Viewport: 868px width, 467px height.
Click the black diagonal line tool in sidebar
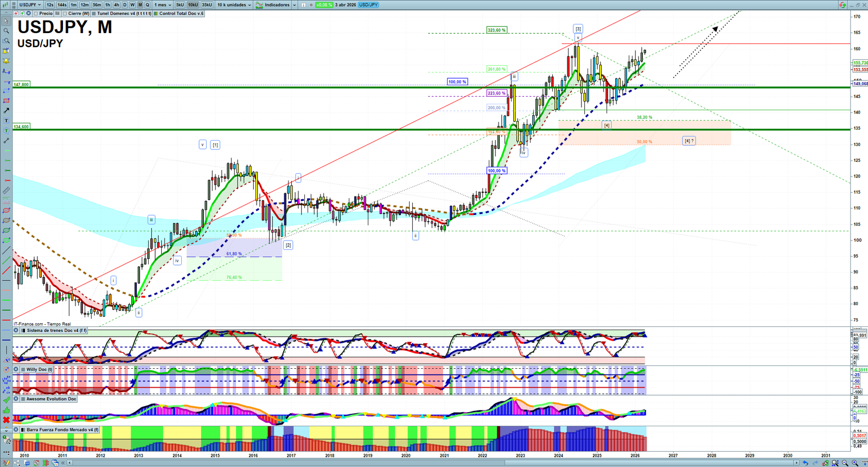tap(6, 251)
